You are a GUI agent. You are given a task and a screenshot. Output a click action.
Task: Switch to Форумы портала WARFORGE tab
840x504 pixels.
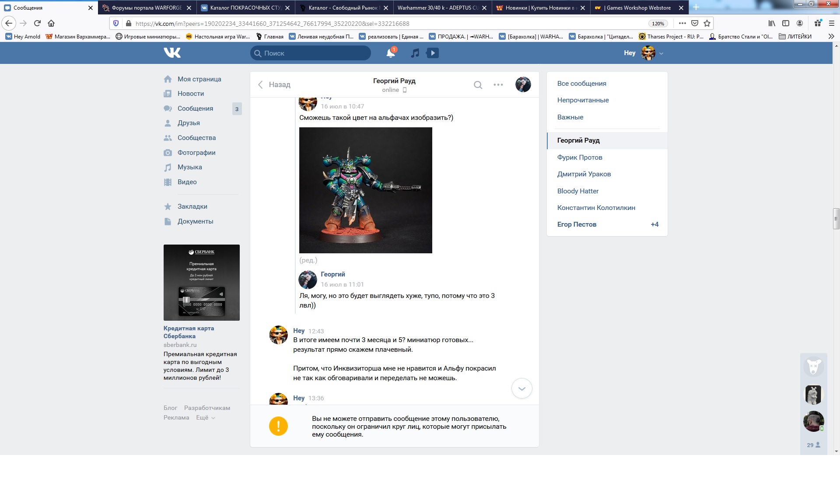[147, 7]
